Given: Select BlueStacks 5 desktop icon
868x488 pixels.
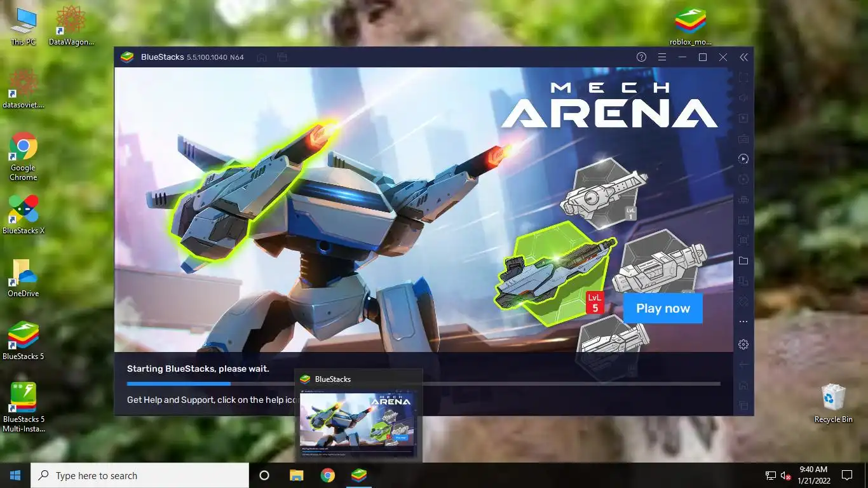Looking at the screenshot, I should coord(24,341).
